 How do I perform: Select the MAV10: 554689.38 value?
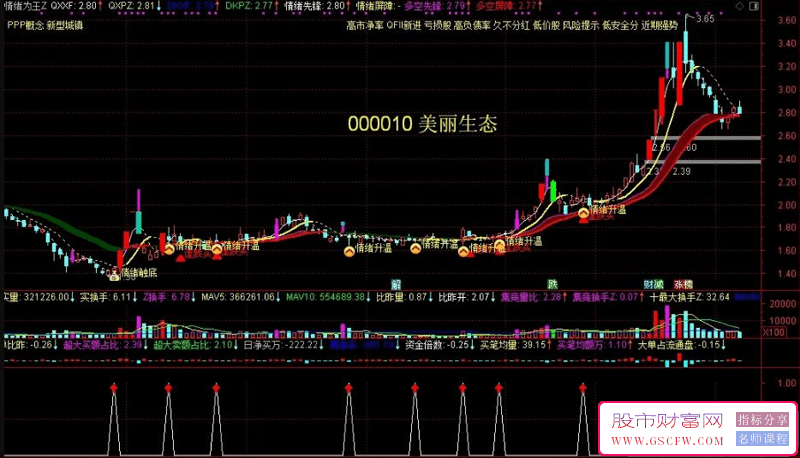(x=328, y=297)
